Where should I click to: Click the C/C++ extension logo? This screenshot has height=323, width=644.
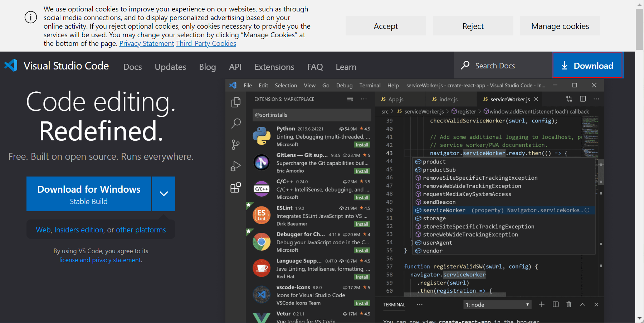pyautogui.click(x=262, y=189)
